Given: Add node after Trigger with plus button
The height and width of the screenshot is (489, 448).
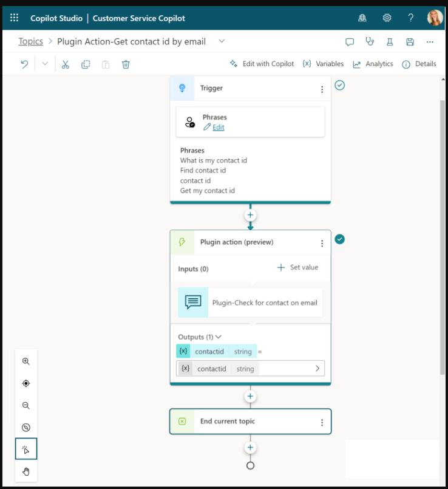Looking at the screenshot, I should coord(250,215).
